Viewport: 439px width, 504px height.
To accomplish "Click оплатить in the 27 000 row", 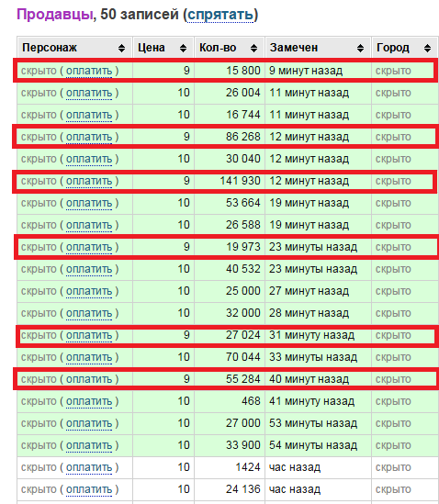I will point(89,423).
